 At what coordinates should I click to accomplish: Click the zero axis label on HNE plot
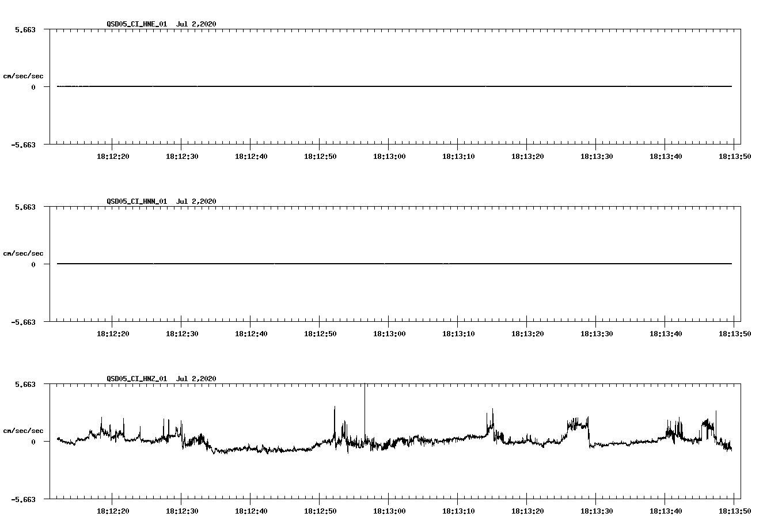(33, 87)
